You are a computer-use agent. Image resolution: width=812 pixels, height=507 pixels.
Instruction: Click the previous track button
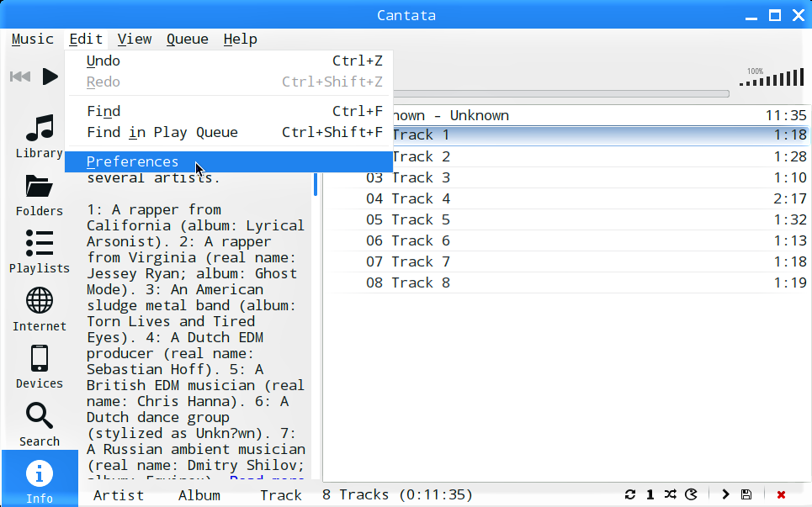point(20,77)
